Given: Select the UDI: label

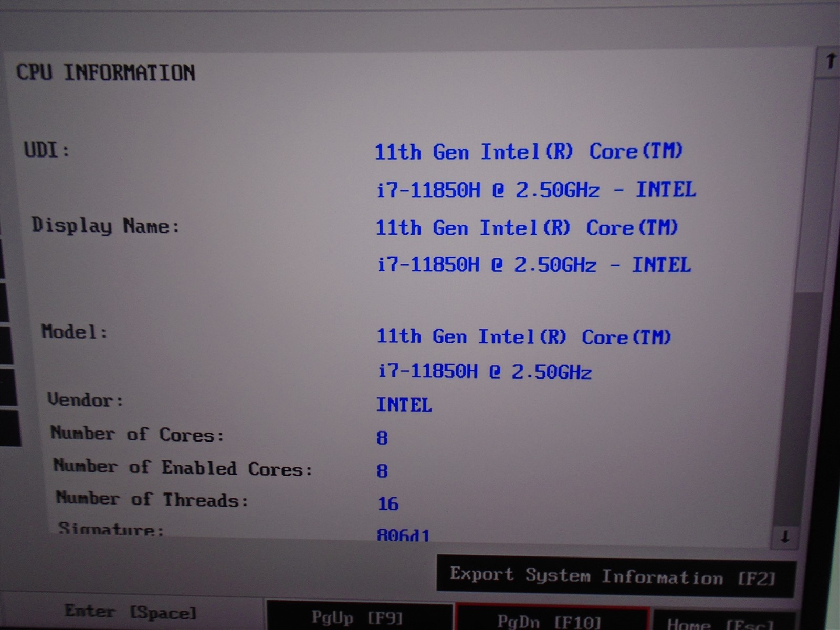Looking at the screenshot, I should point(47,150).
